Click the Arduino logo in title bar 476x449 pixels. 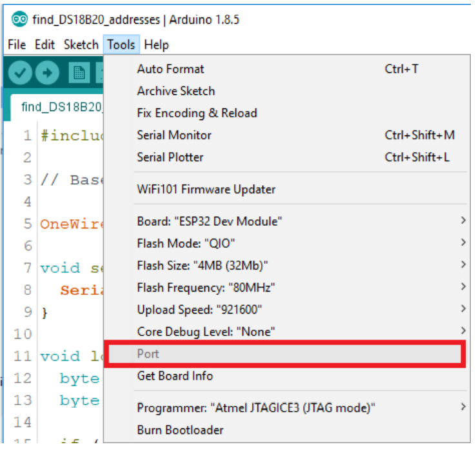coord(20,19)
